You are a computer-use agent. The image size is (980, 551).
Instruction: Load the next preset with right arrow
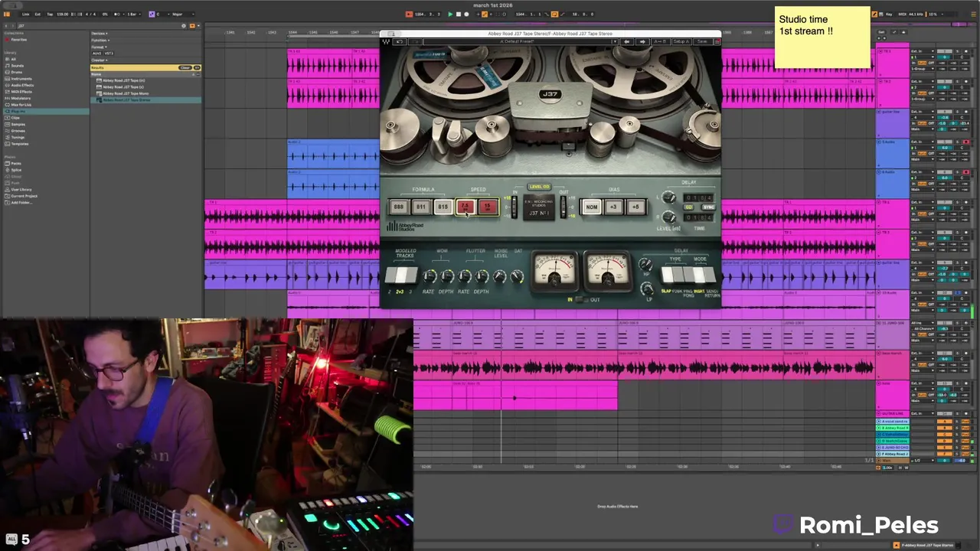(642, 41)
